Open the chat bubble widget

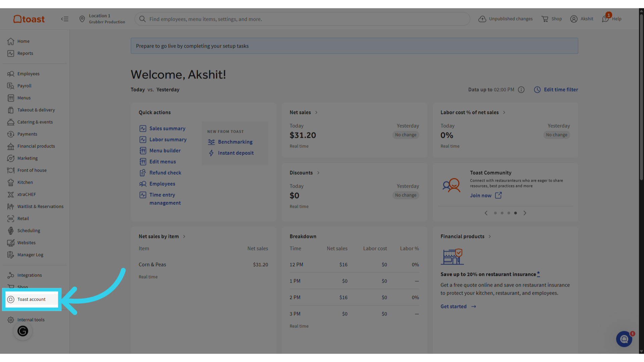click(x=624, y=339)
